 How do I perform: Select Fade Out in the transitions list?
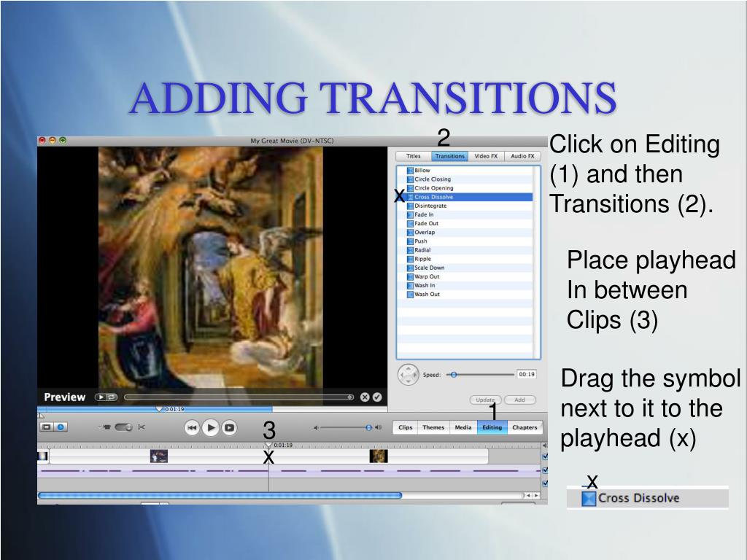tap(426, 224)
